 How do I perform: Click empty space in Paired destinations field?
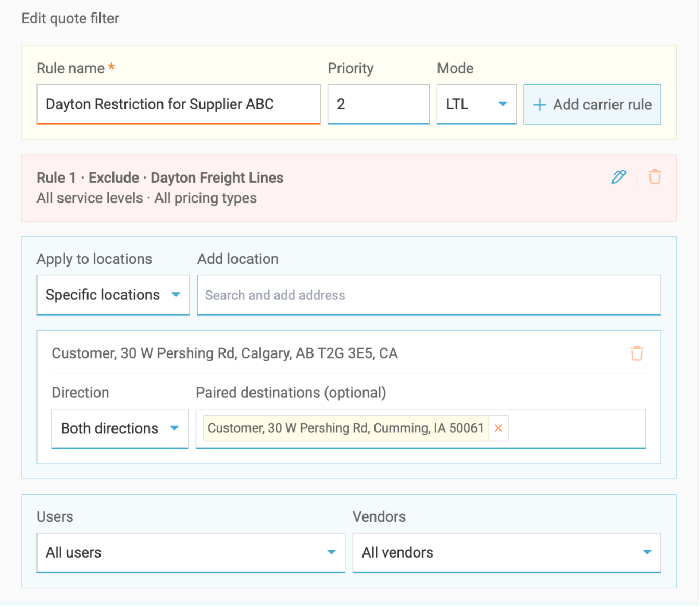click(x=576, y=428)
